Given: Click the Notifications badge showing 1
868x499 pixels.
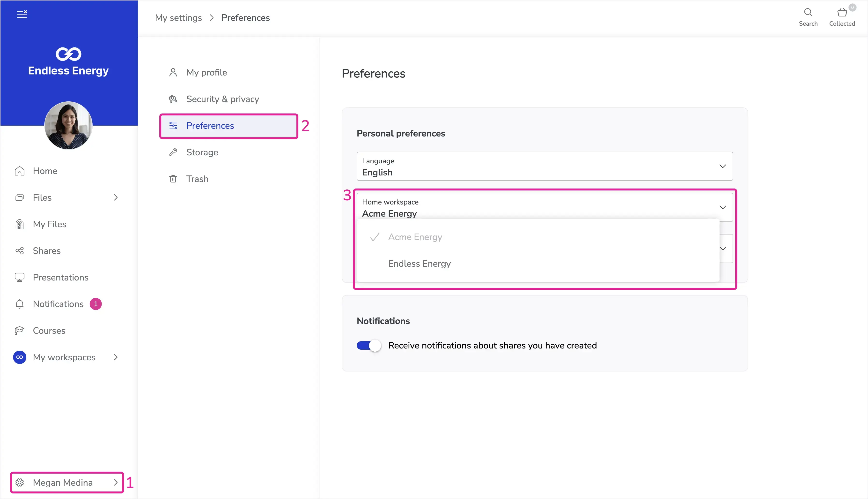Looking at the screenshot, I should point(96,304).
